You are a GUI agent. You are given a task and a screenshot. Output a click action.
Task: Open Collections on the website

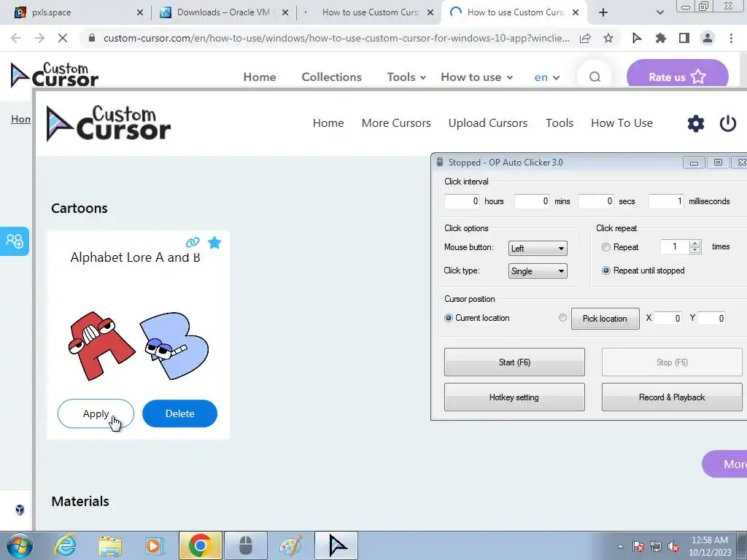click(332, 77)
